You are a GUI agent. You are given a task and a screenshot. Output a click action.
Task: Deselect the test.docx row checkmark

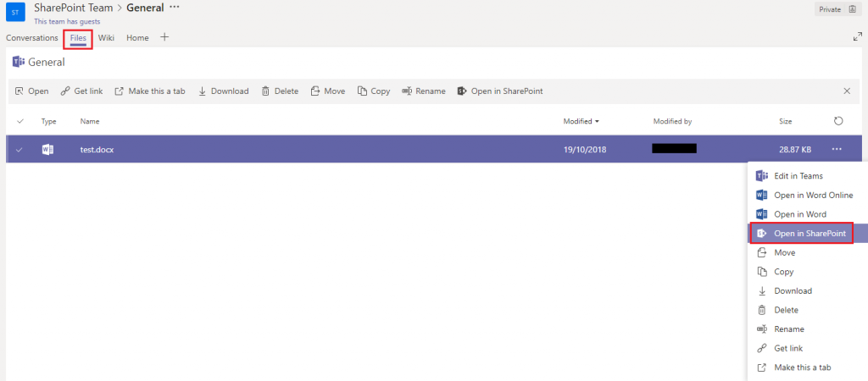coord(20,149)
